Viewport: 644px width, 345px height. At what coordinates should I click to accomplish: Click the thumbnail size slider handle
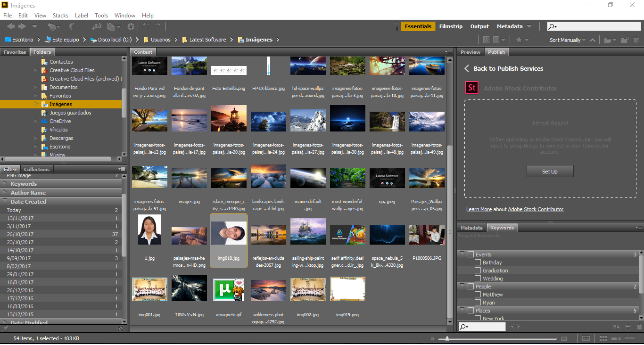pos(447,338)
